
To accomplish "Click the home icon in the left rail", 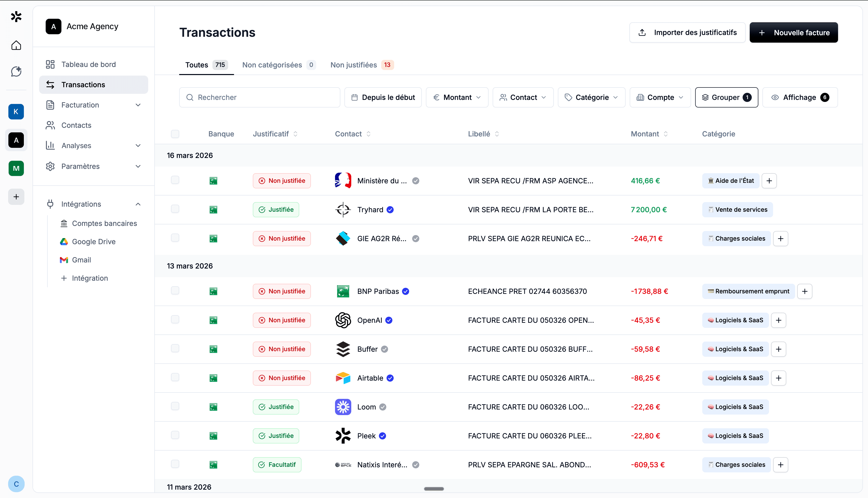I will [x=16, y=45].
